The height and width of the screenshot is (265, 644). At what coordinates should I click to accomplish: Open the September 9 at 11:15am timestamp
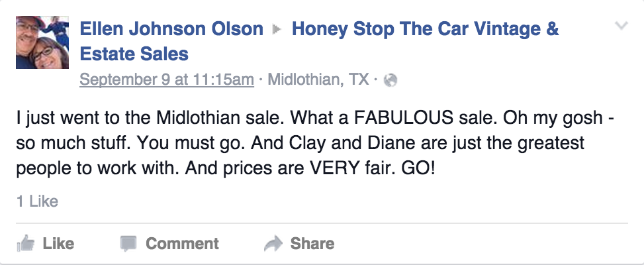coord(166,79)
